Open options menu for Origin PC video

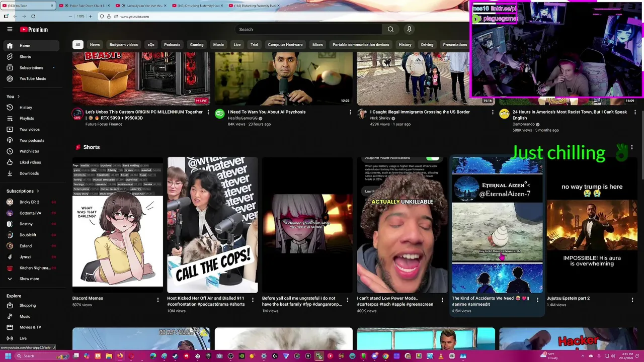click(x=208, y=112)
